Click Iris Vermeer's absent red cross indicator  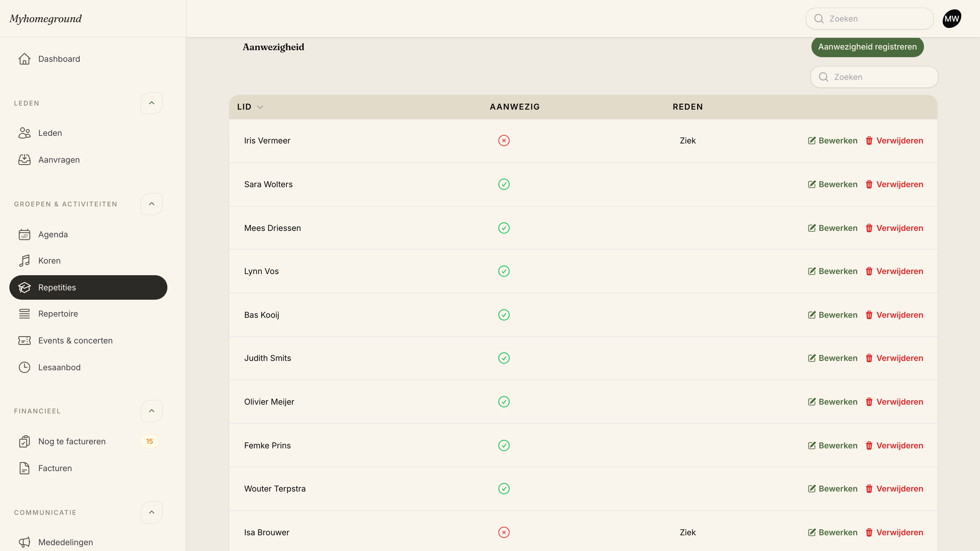(504, 141)
